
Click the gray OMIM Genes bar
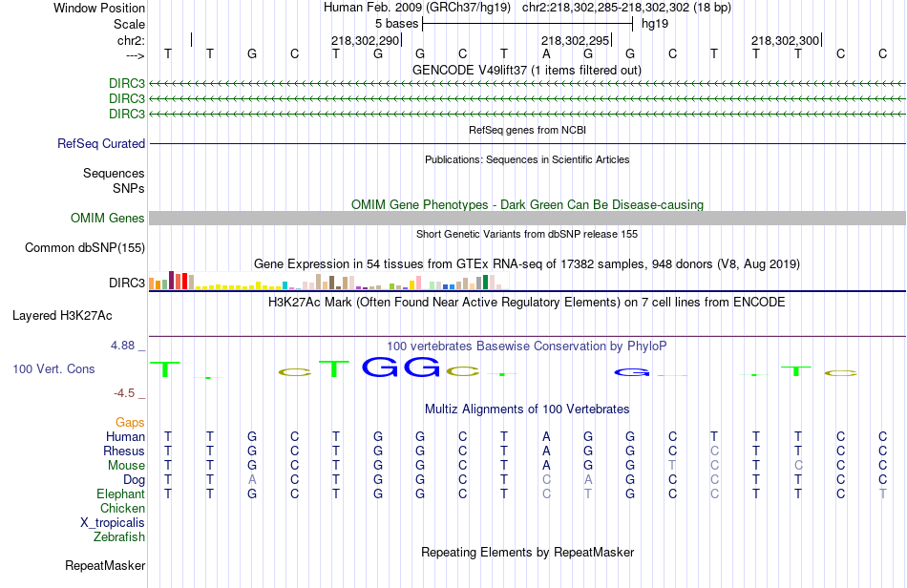[527, 218]
